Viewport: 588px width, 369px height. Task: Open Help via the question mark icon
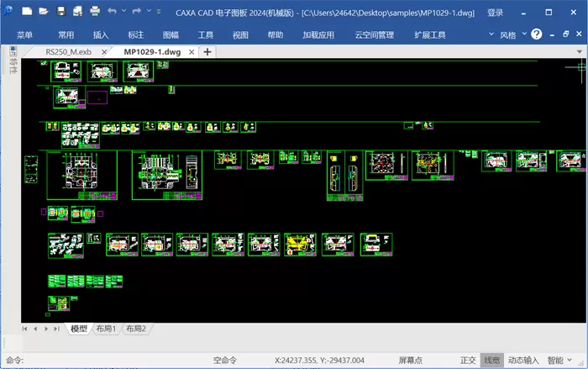pos(537,34)
